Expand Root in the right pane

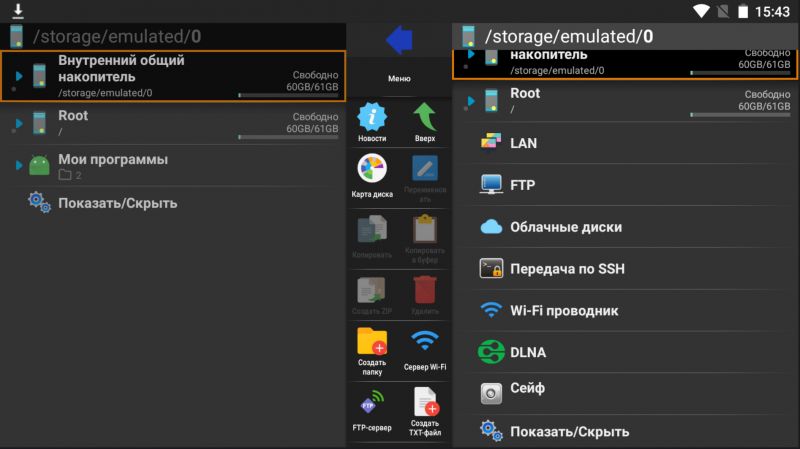pyautogui.click(x=471, y=101)
